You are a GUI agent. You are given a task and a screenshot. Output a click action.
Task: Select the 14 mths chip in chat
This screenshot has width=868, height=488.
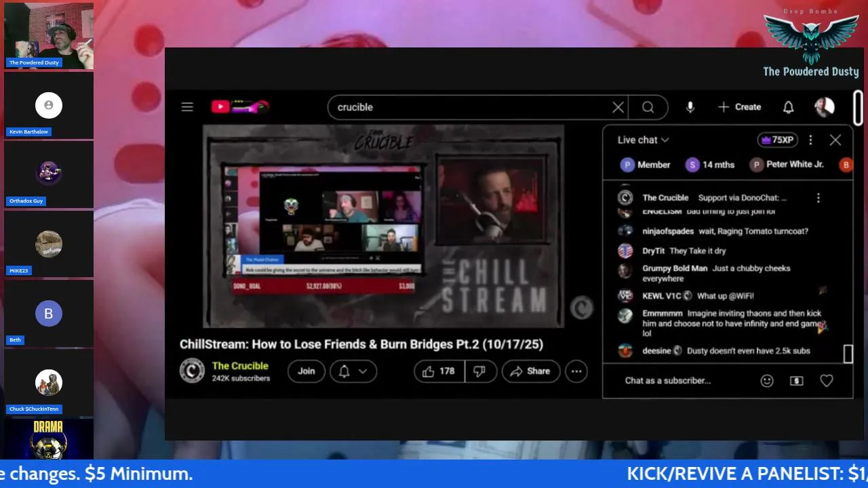tap(710, 165)
